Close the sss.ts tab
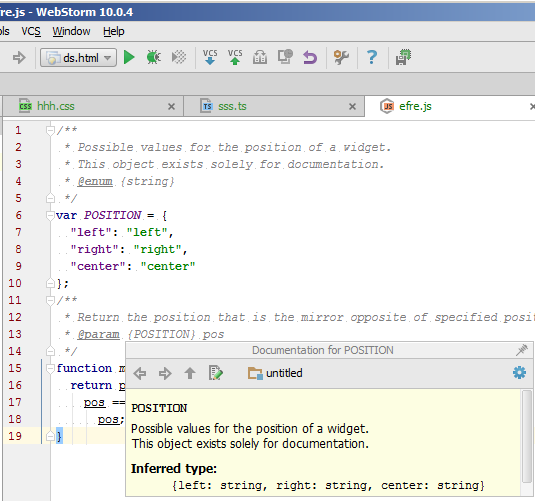Screen dimensions: 535x501 click(352, 107)
